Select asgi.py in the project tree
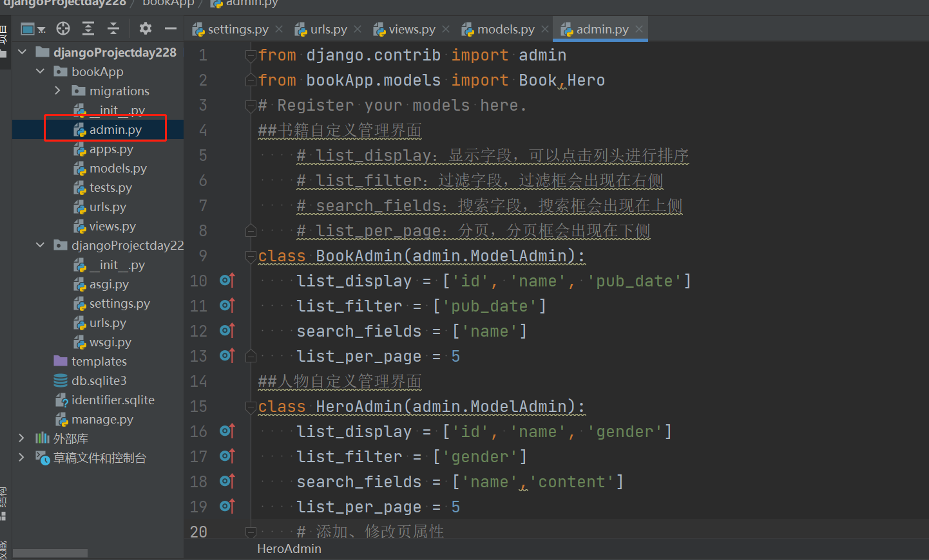 (x=109, y=284)
